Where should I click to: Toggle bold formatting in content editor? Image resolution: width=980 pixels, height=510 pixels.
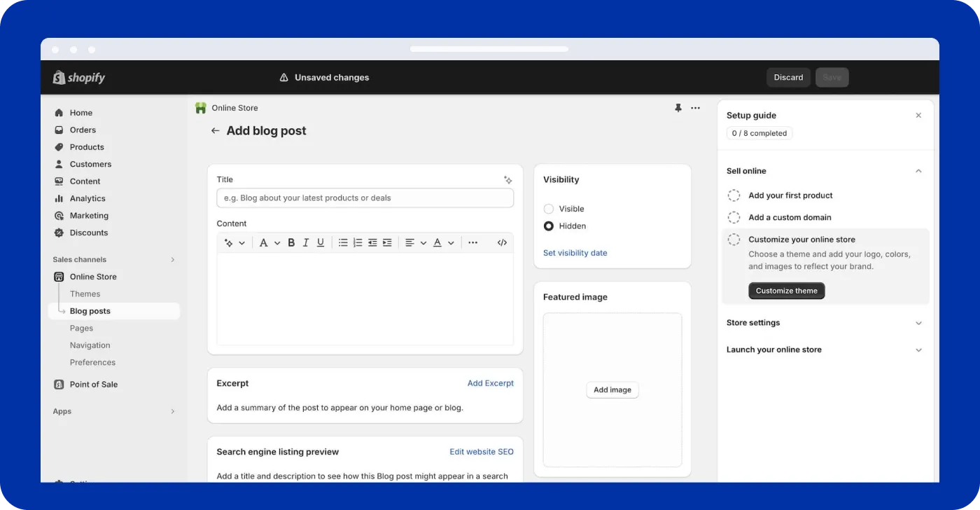tap(291, 242)
